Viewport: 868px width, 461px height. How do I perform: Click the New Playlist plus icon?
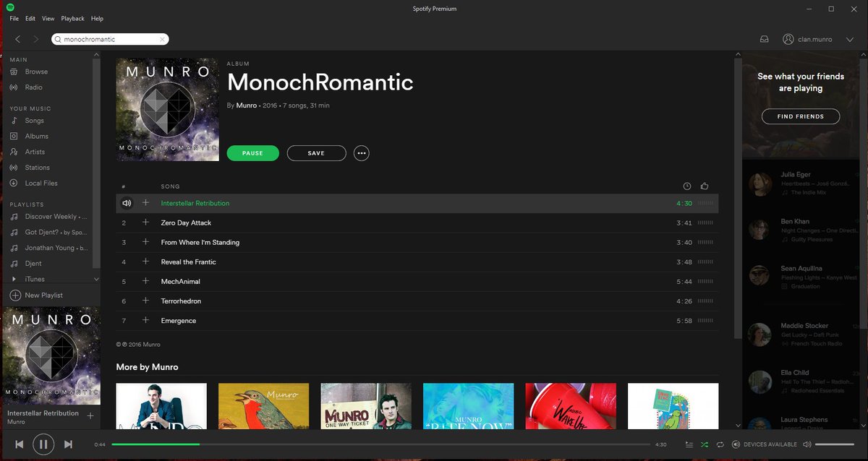pyautogui.click(x=15, y=295)
